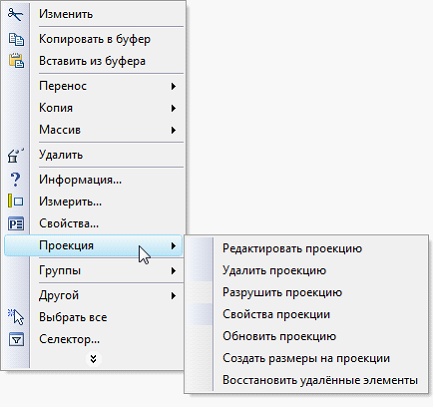Image resolution: width=434 pixels, height=408 pixels.
Task: Choose Редактировать проекцию from submenu
Action: coord(292,249)
